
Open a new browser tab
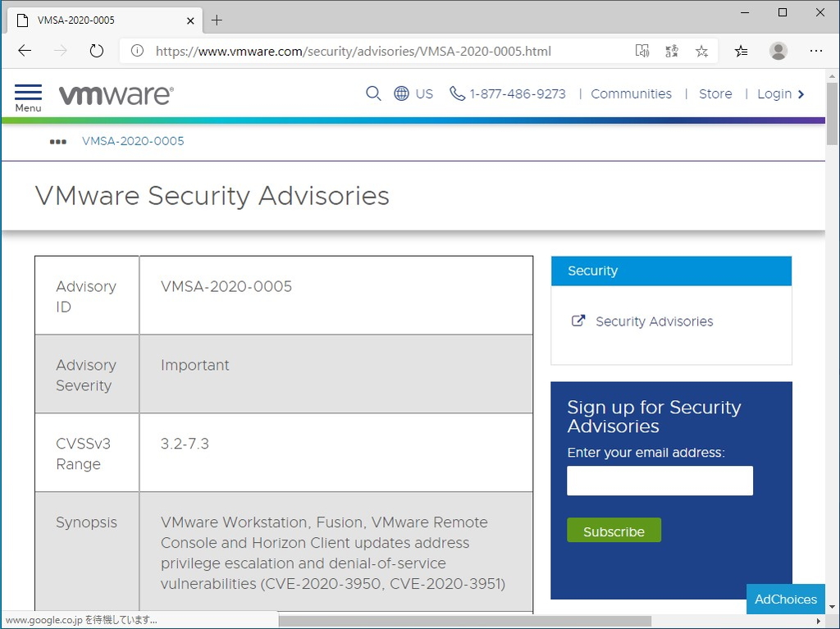click(217, 20)
